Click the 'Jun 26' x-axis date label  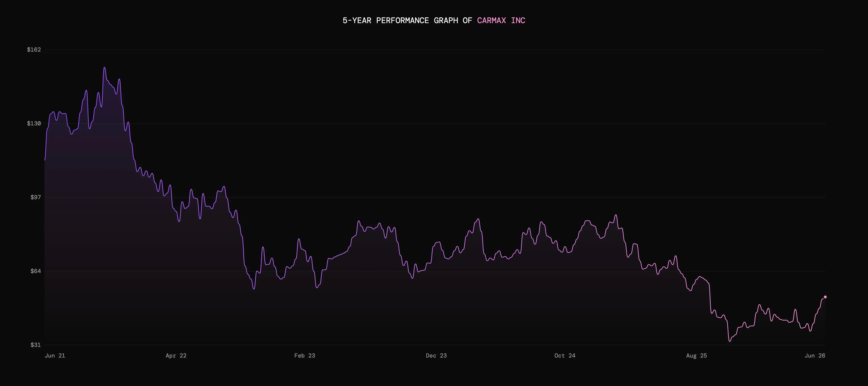pos(815,356)
